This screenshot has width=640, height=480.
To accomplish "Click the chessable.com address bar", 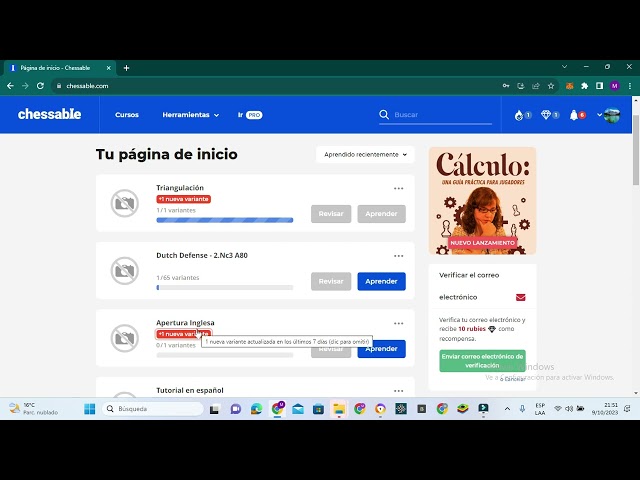I will (278, 86).
